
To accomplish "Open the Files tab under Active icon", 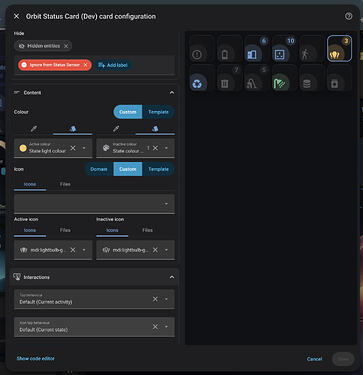I will 65,230.
